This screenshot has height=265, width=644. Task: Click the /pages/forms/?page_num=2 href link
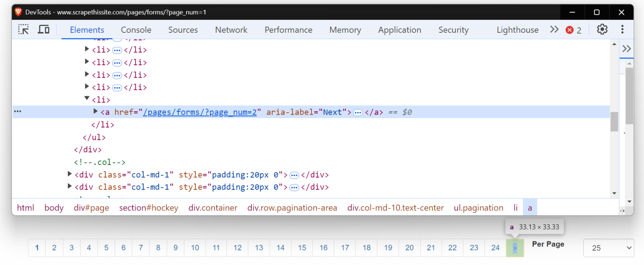pos(200,112)
